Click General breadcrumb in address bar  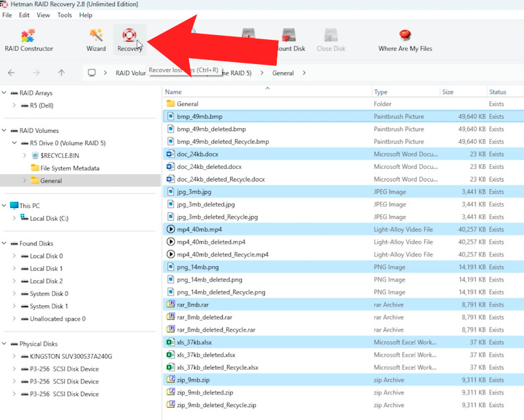point(283,73)
